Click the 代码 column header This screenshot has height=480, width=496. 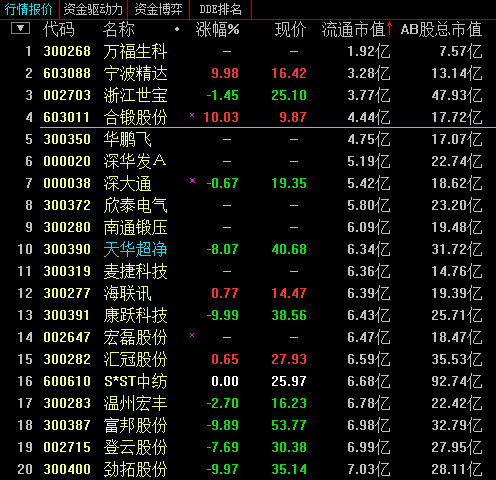click(x=59, y=29)
